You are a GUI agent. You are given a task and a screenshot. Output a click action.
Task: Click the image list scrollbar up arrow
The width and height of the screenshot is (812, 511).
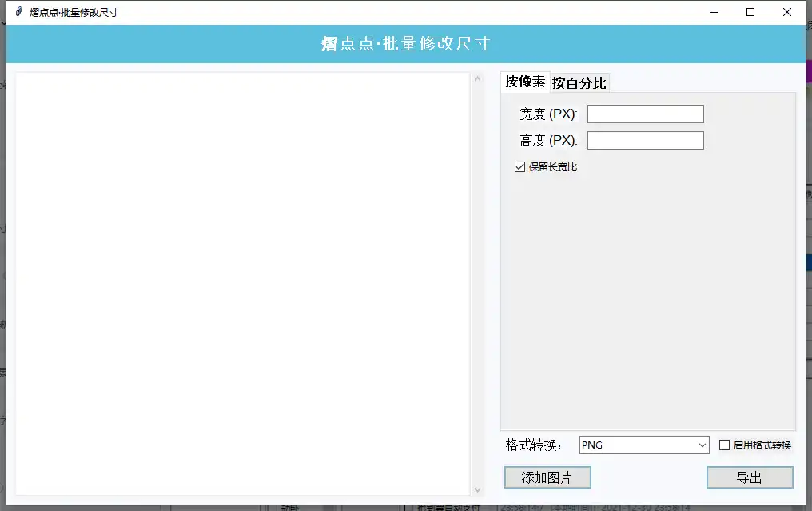pyautogui.click(x=478, y=78)
